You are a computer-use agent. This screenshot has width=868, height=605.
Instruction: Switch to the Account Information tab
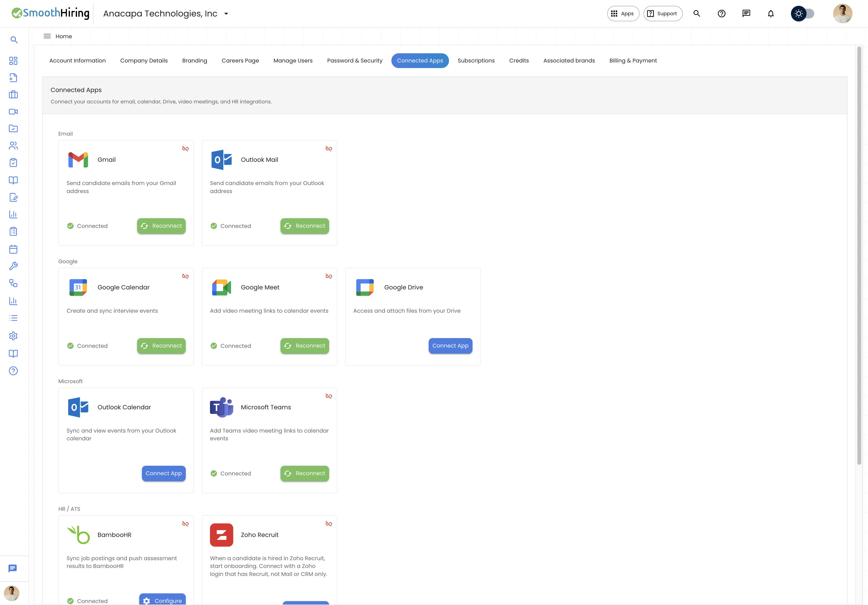click(x=77, y=61)
